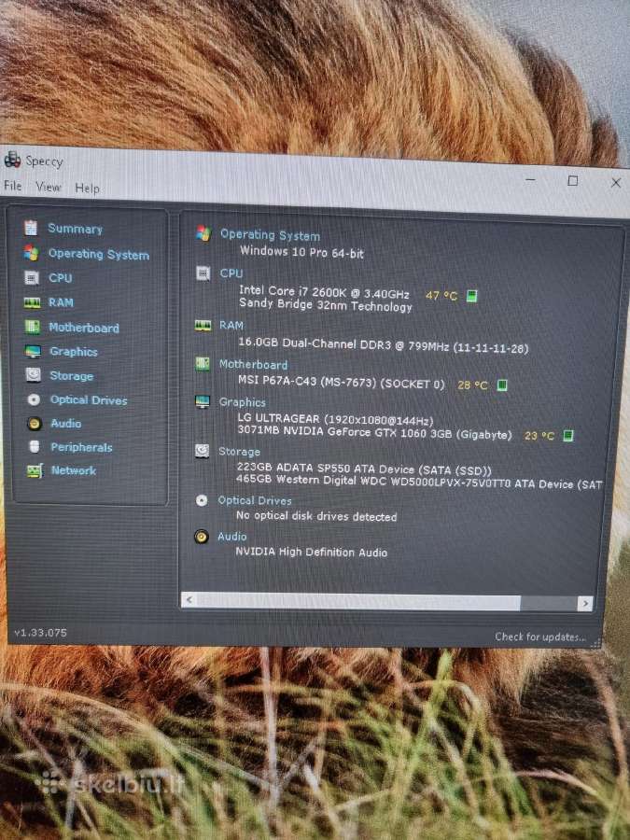Click the Optical Drives icon beside heading in summary
630x840 pixels.
[x=202, y=500]
